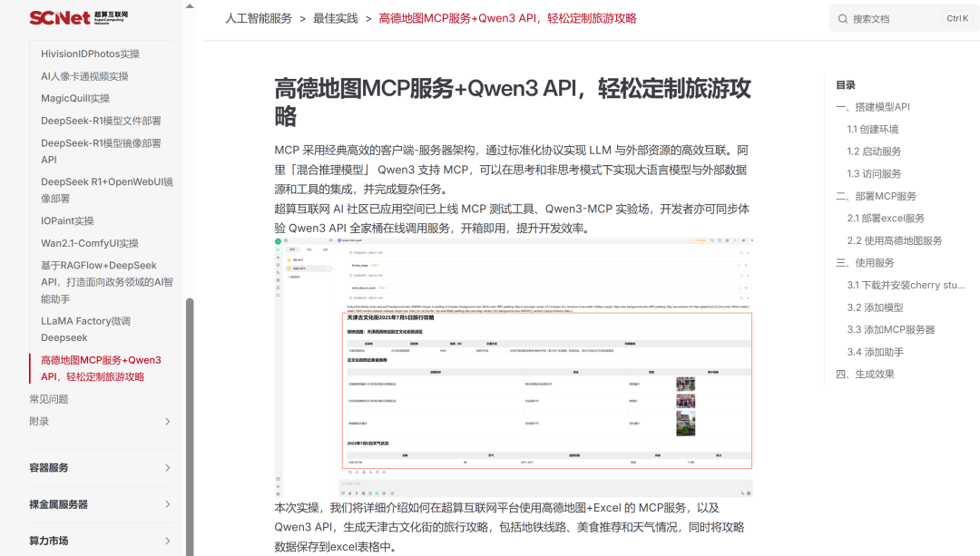Click the current page breadcrumb title
980x556 pixels.
[507, 19]
